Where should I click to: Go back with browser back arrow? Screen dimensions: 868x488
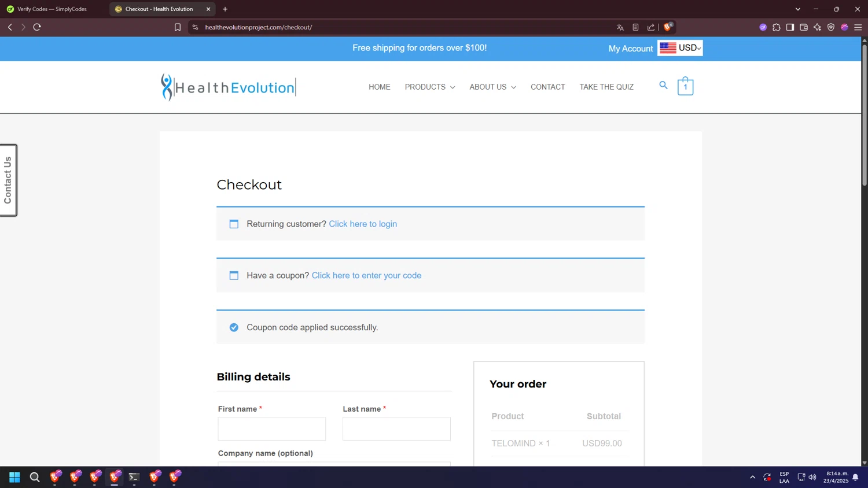[10, 27]
